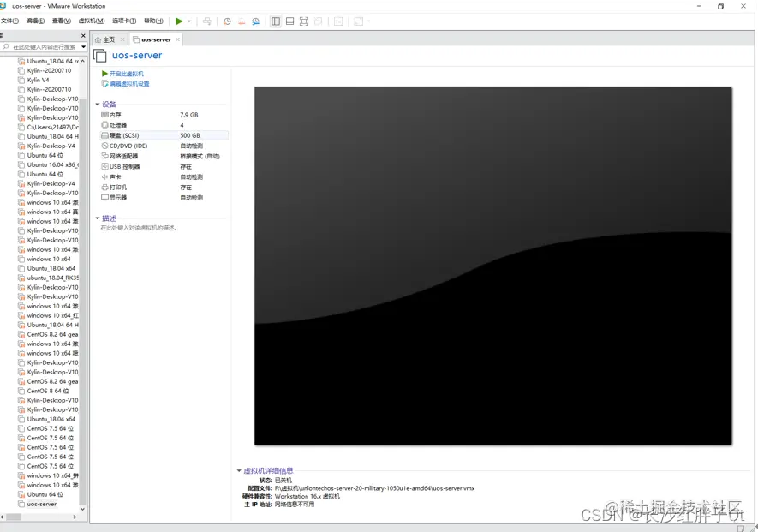This screenshot has height=532, width=758.
Task: Click the 500 GB hard disk value
Action: [190, 135]
